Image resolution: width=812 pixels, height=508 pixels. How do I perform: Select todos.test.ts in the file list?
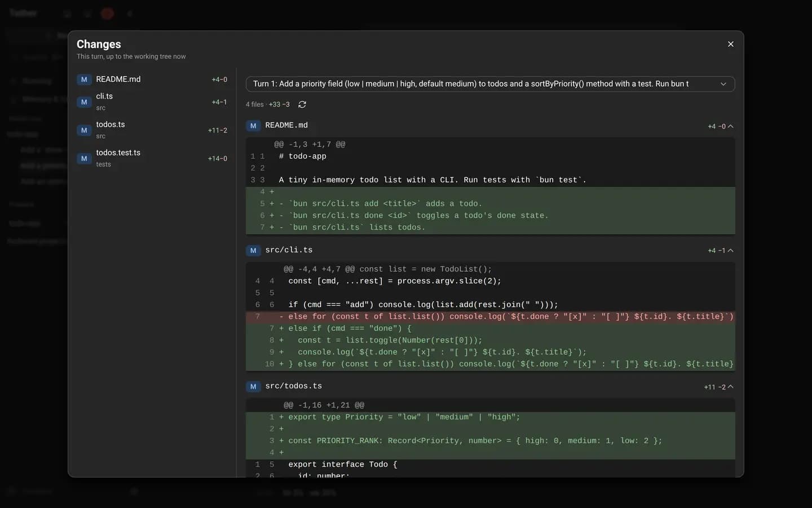pos(152,158)
